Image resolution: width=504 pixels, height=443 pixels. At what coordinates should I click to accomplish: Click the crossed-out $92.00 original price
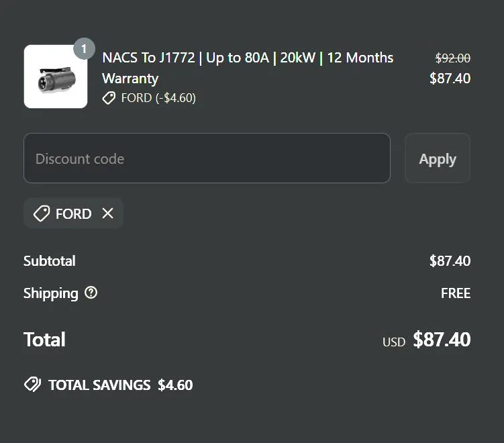point(452,58)
